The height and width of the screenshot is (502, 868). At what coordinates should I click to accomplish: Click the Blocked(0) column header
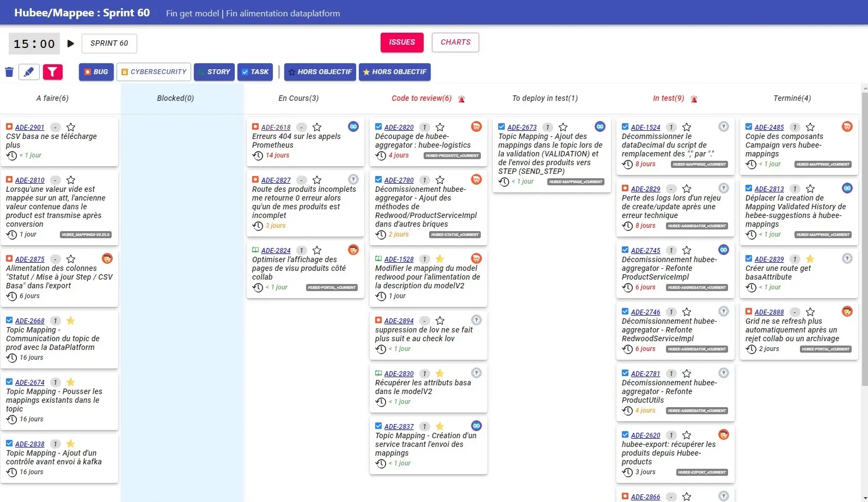[x=175, y=99]
